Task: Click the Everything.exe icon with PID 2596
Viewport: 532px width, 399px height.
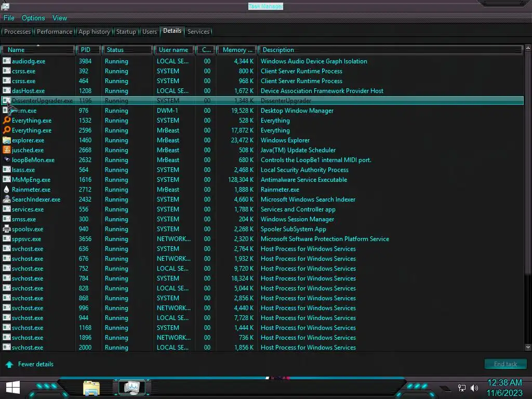Action: tap(6, 130)
